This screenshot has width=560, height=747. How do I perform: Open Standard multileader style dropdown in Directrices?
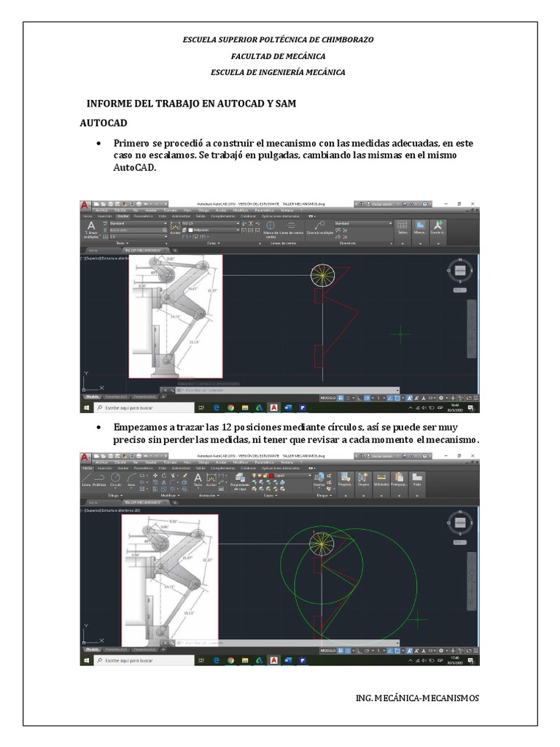[x=363, y=223]
